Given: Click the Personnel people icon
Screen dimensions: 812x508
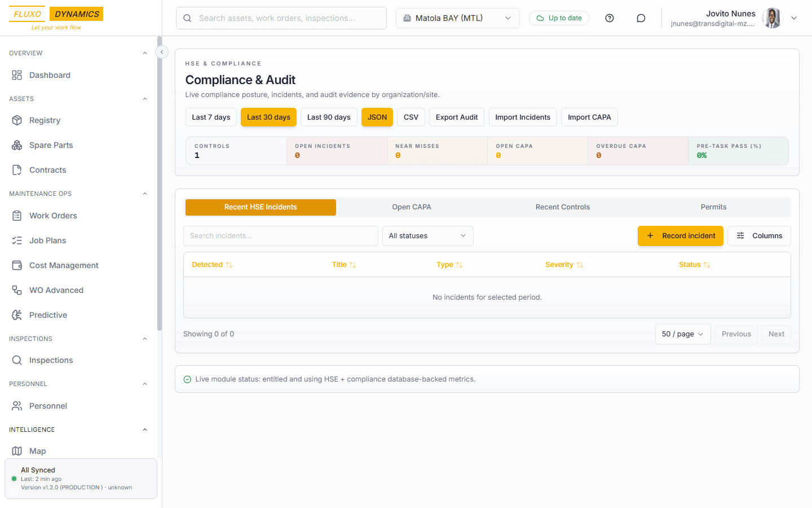Looking at the screenshot, I should pos(17,406).
